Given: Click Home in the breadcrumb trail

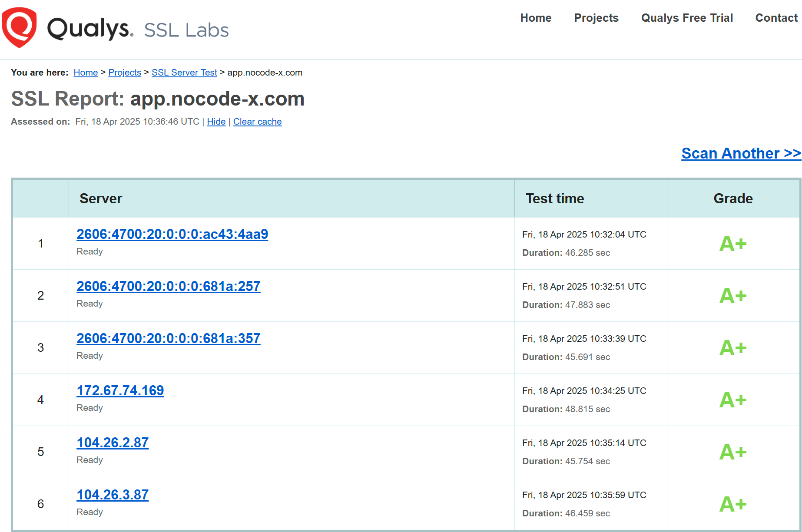Looking at the screenshot, I should tap(86, 73).
